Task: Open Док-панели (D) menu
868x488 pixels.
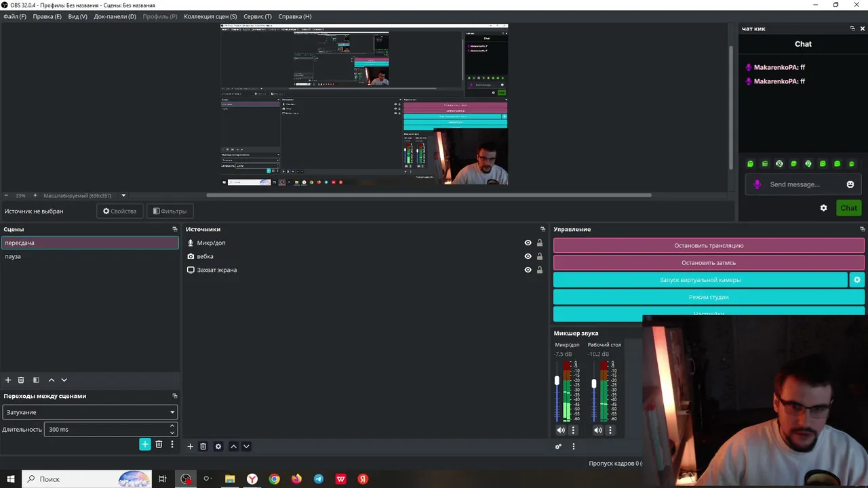Action: click(115, 16)
